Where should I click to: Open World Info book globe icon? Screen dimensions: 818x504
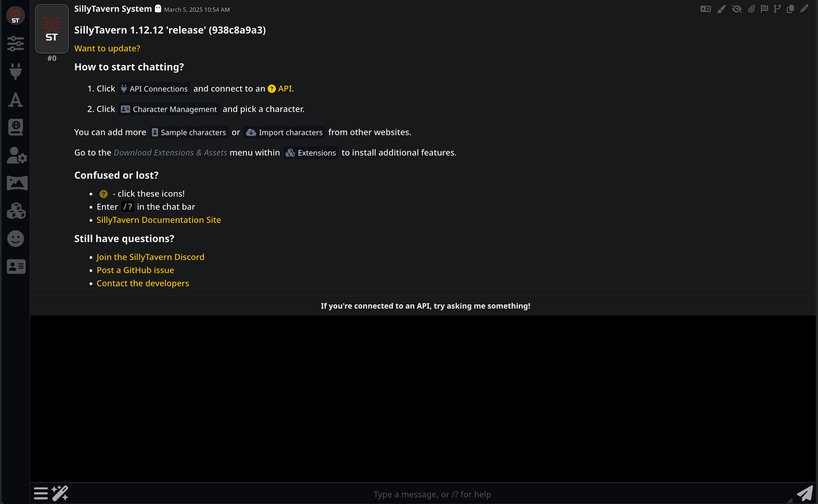tap(16, 127)
